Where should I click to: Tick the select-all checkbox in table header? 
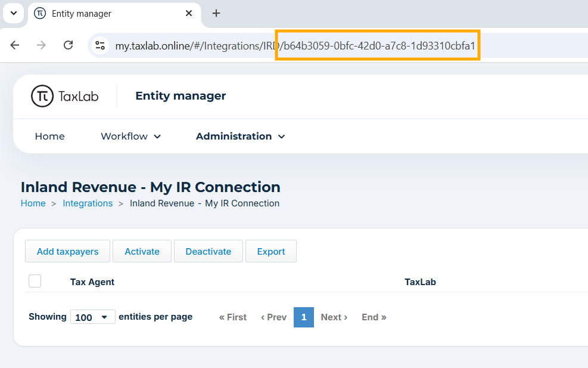[x=35, y=281]
